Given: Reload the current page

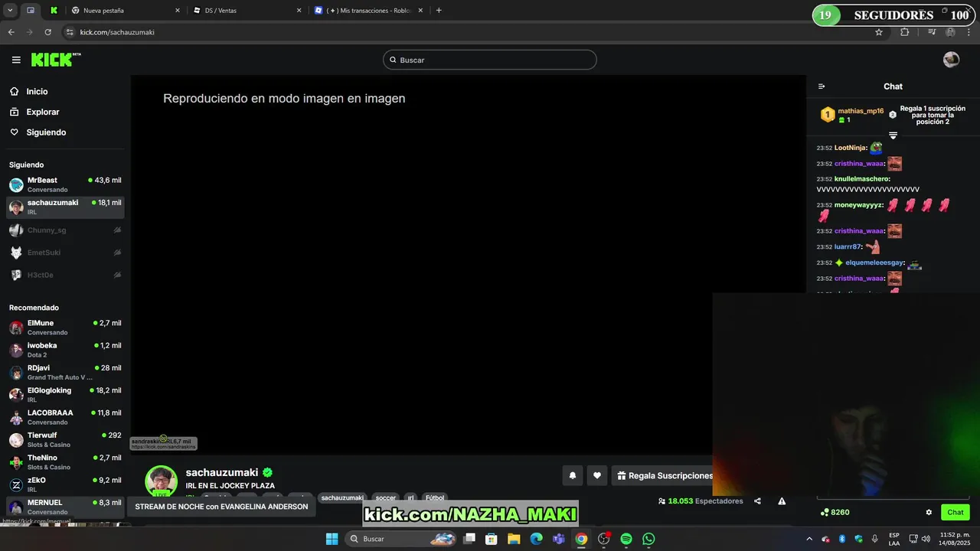Looking at the screenshot, I should click(47, 32).
